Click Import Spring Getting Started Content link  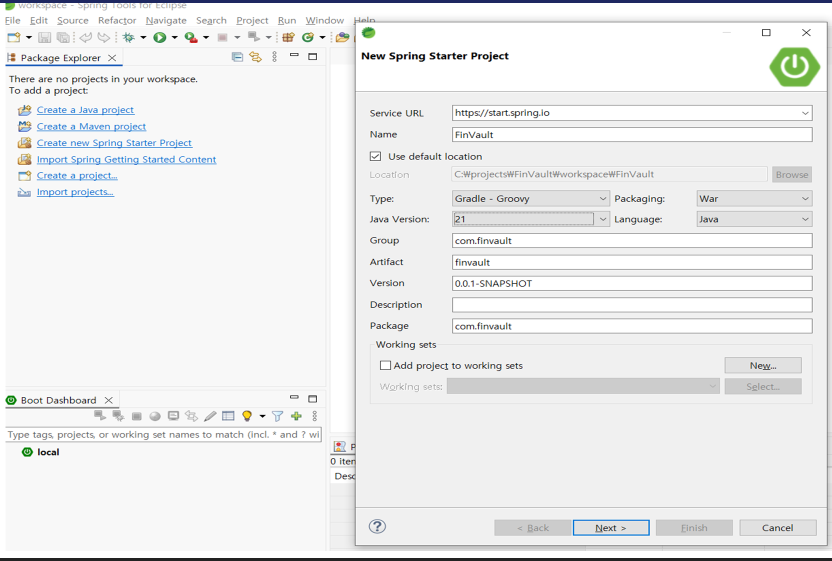point(126,159)
